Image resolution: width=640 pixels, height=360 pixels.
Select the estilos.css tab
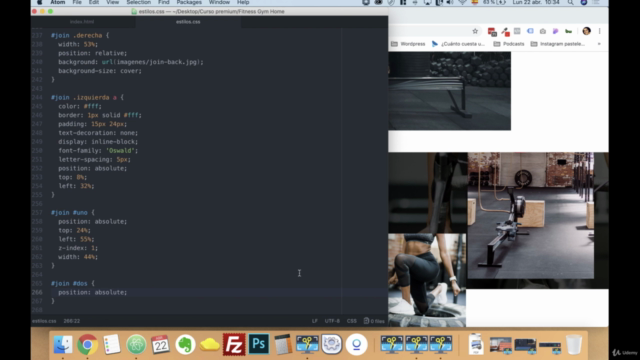(188, 22)
